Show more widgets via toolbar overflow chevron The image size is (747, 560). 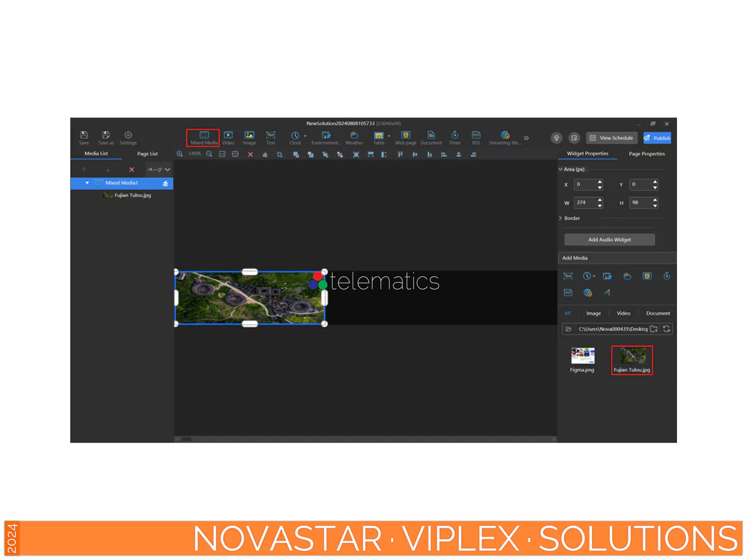tap(527, 138)
